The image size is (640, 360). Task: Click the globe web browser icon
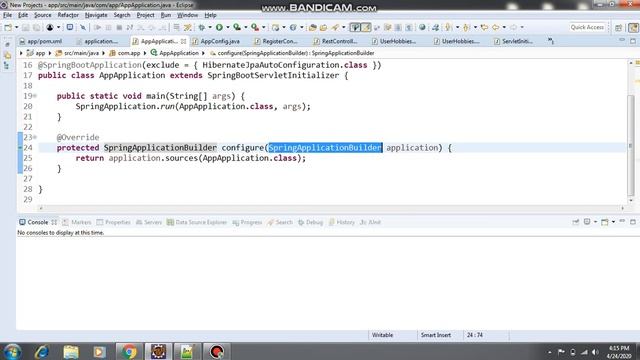[422, 27]
